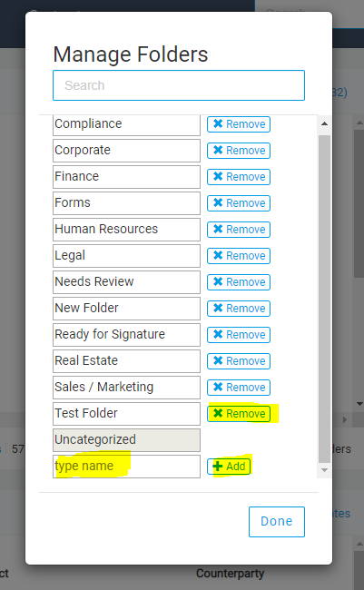Click the X icon for New Folder
The width and height of the screenshot is (364, 590).
point(218,309)
